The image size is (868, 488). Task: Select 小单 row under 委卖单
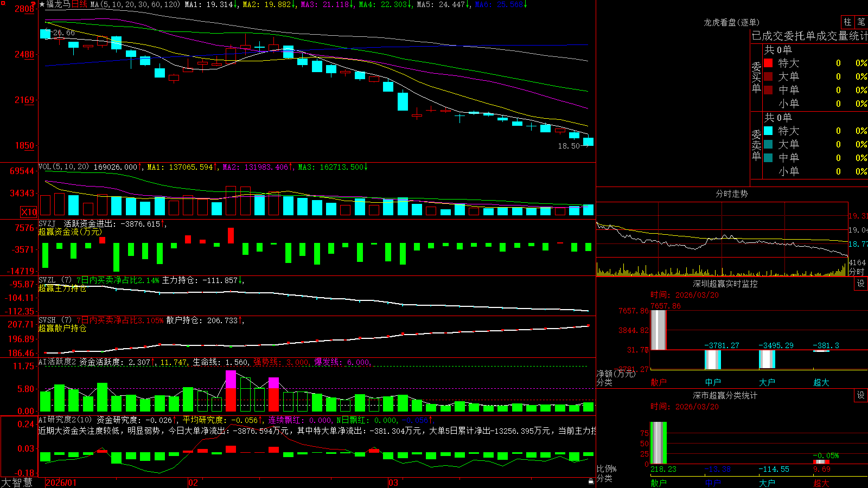815,171
